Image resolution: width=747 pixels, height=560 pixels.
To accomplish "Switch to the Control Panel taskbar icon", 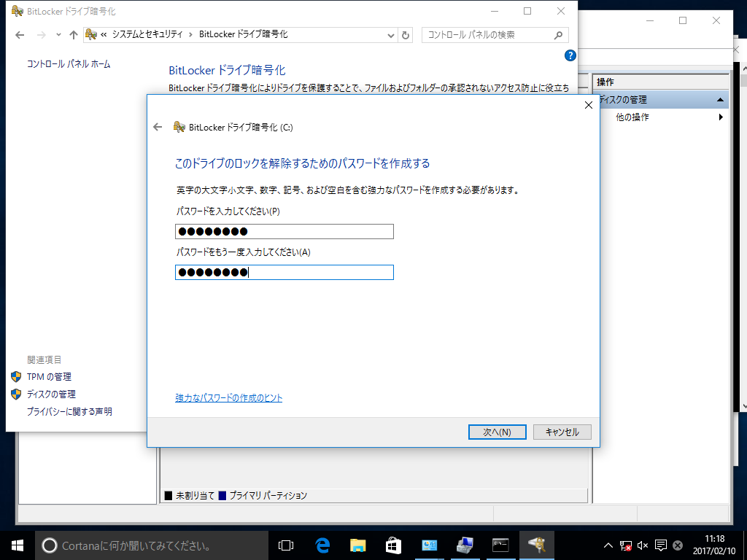I will 429,545.
